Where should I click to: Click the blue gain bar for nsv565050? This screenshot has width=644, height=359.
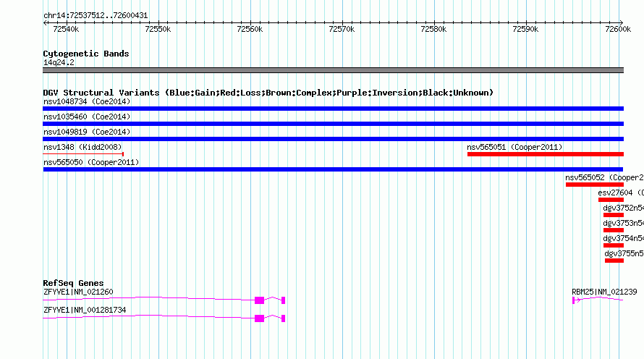(x=333, y=169)
